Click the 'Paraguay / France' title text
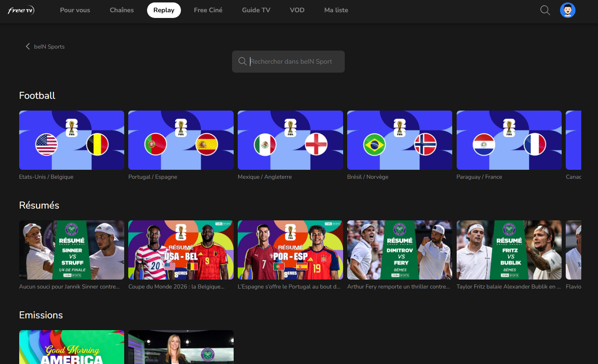 click(479, 177)
